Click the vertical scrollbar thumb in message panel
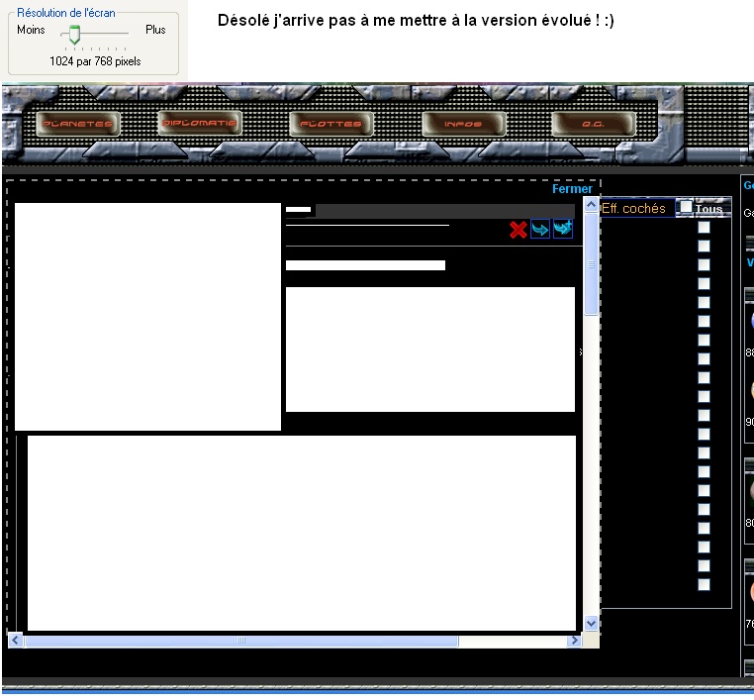The width and height of the screenshot is (754, 700). pos(591,264)
